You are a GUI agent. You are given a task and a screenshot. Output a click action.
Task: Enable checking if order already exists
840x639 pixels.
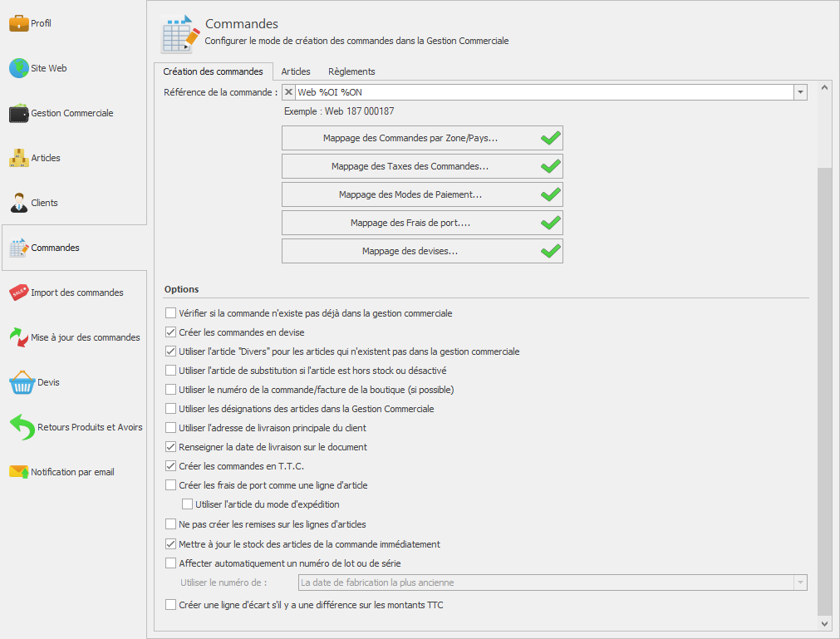pos(170,312)
